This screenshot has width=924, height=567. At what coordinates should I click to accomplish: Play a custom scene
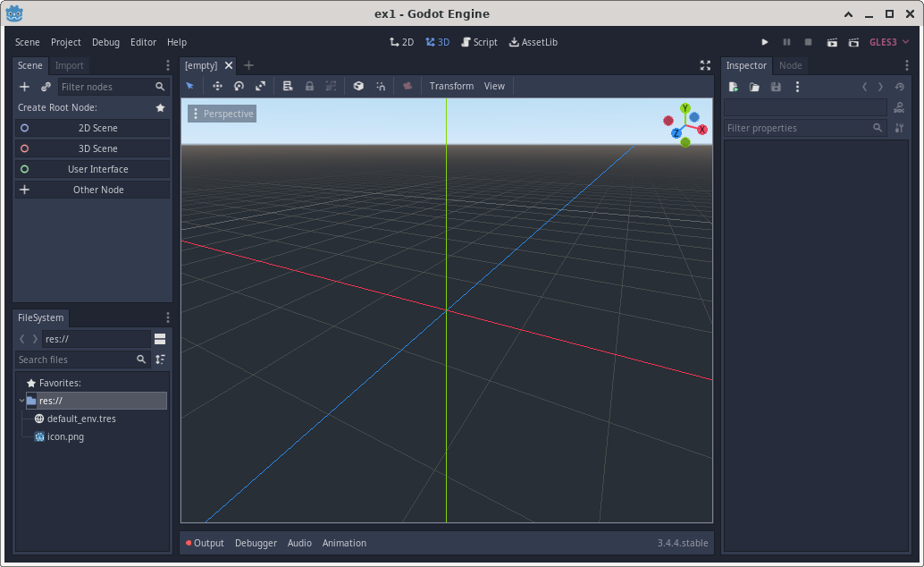pos(854,42)
